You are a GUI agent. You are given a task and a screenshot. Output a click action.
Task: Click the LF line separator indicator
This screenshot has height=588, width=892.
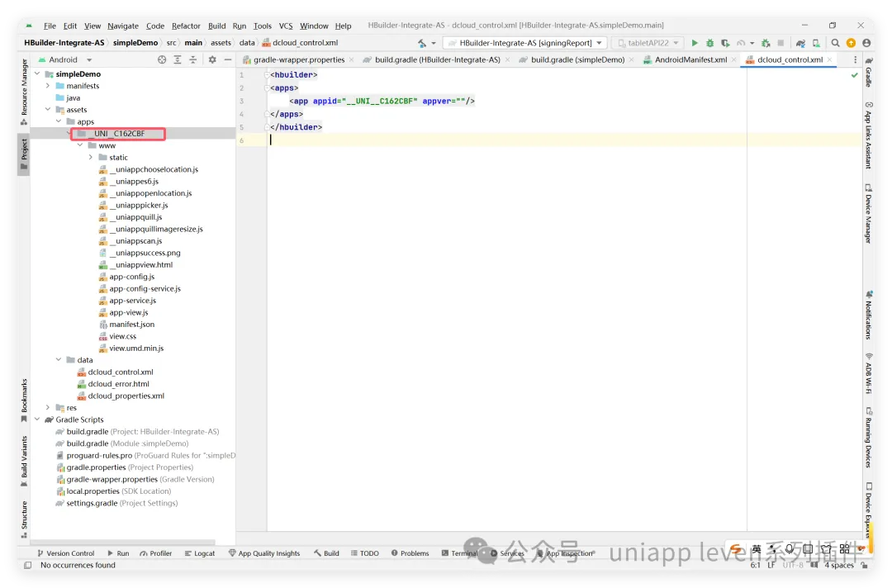click(x=771, y=565)
